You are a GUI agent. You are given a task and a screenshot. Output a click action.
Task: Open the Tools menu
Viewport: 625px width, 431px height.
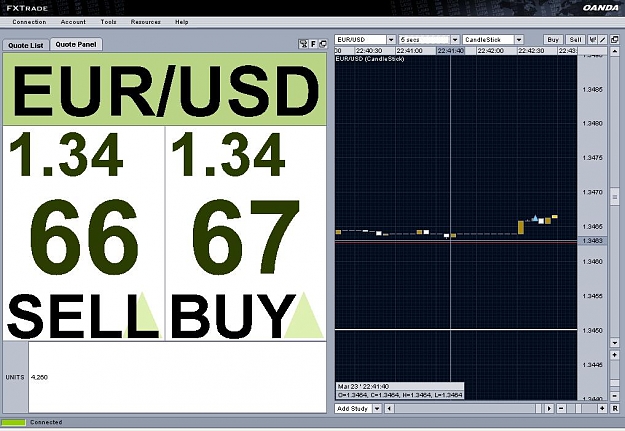tap(108, 22)
